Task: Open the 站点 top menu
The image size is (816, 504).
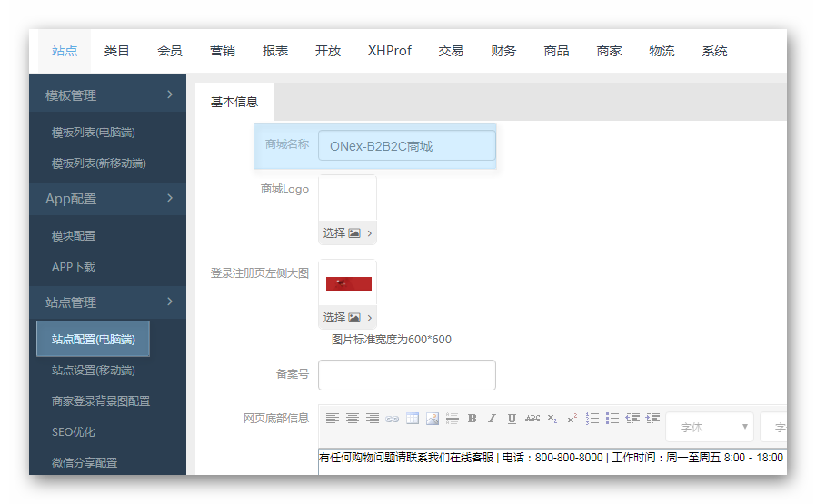Action: [65, 51]
